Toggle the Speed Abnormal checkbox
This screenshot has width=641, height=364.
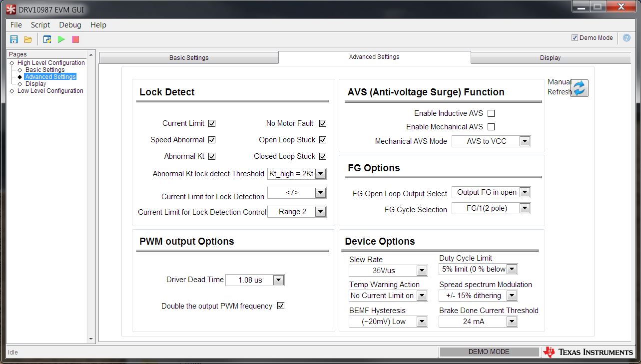point(212,140)
